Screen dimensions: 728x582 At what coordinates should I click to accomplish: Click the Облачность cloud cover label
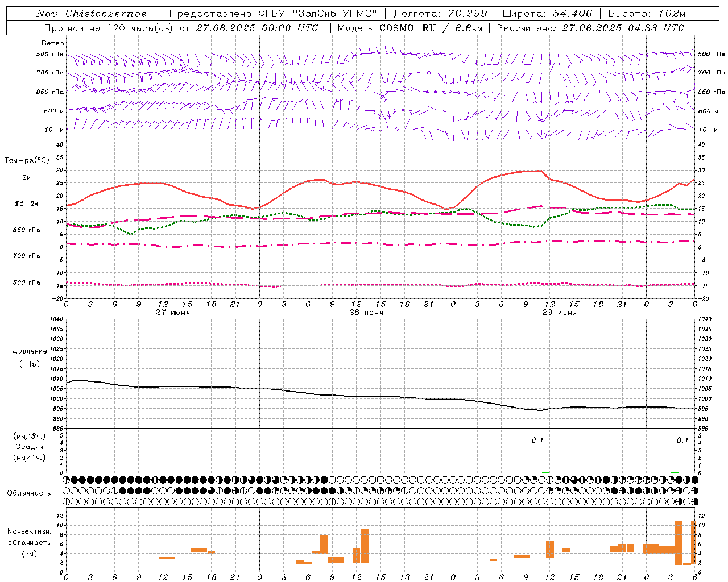click(x=29, y=493)
